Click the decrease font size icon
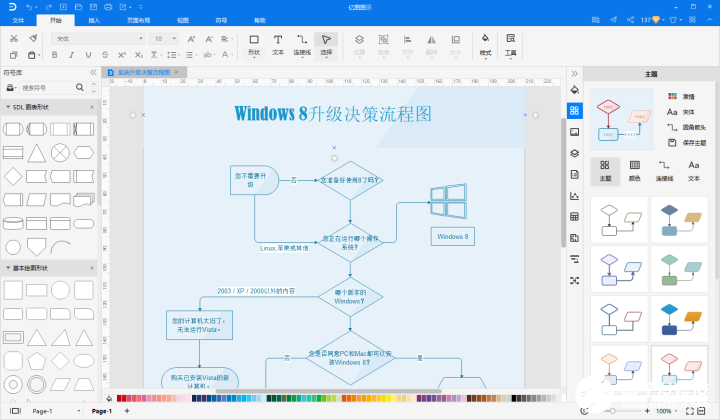Image resolution: width=720 pixels, height=420 pixels. 209,39
